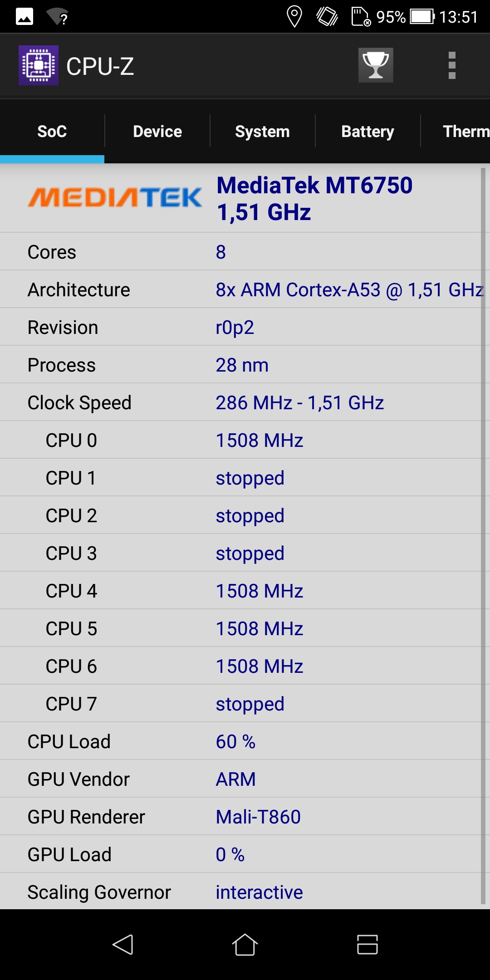Tap the MediaTek logo image
This screenshot has height=980, width=490.
[x=115, y=197]
